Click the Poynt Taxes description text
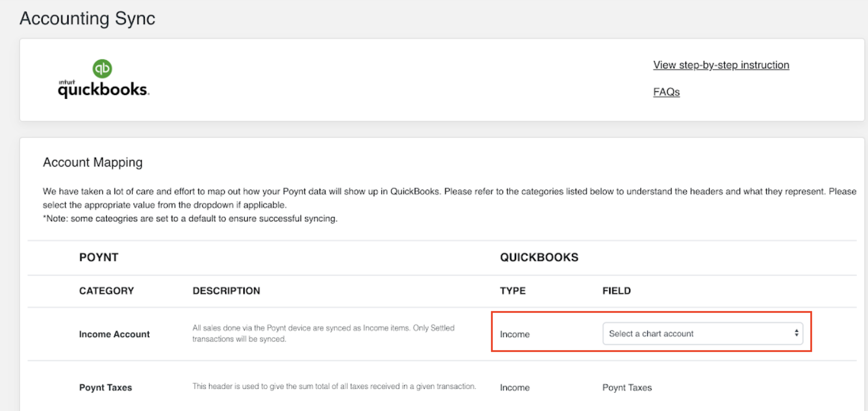Screen dimensions: 868x411 [x=334, y=386]
